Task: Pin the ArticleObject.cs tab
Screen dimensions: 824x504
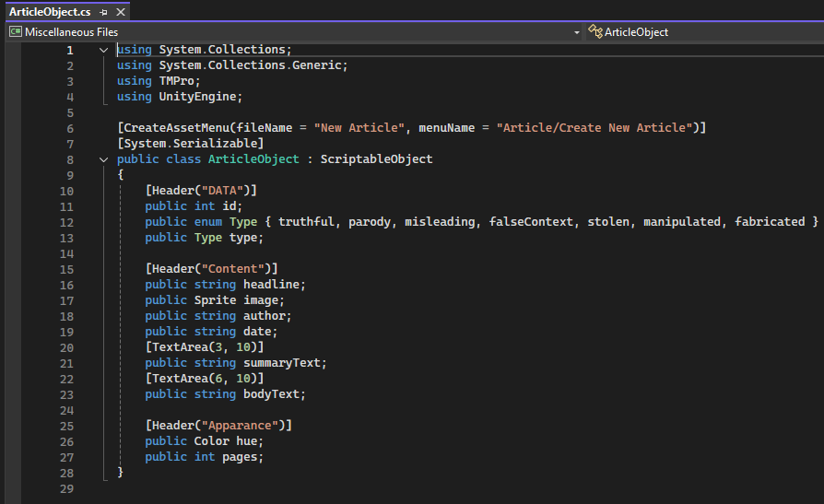Action: pos(104,12)
